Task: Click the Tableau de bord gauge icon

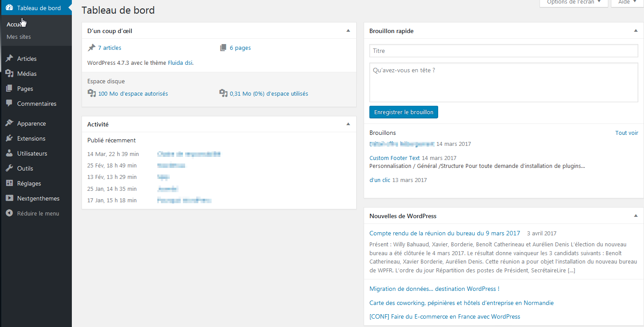Action: 9,8
